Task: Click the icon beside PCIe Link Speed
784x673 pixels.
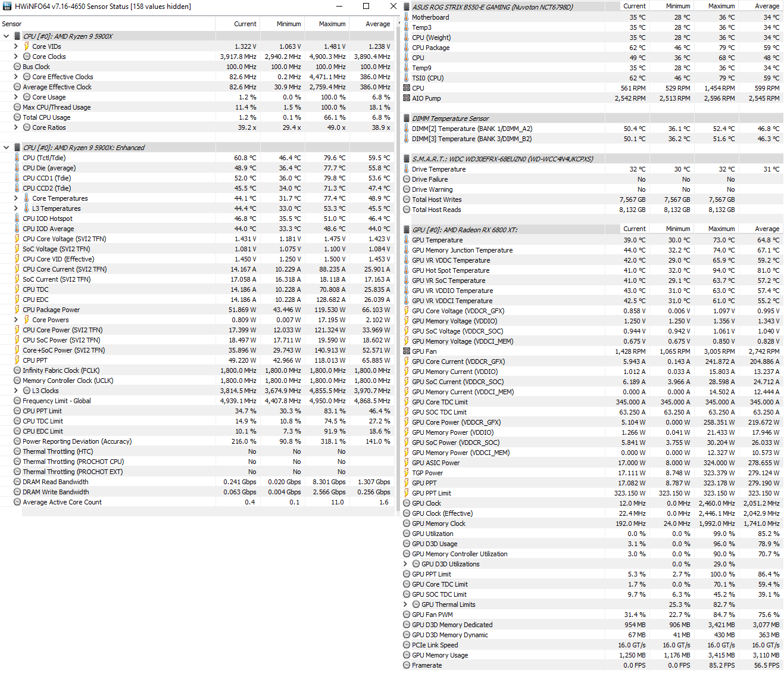Action: [407, 645]
